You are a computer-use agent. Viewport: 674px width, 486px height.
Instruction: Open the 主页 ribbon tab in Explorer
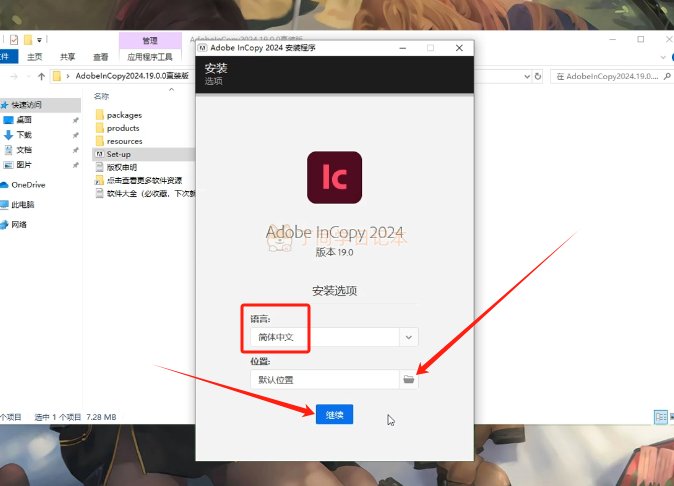click(x=35, y=57)
